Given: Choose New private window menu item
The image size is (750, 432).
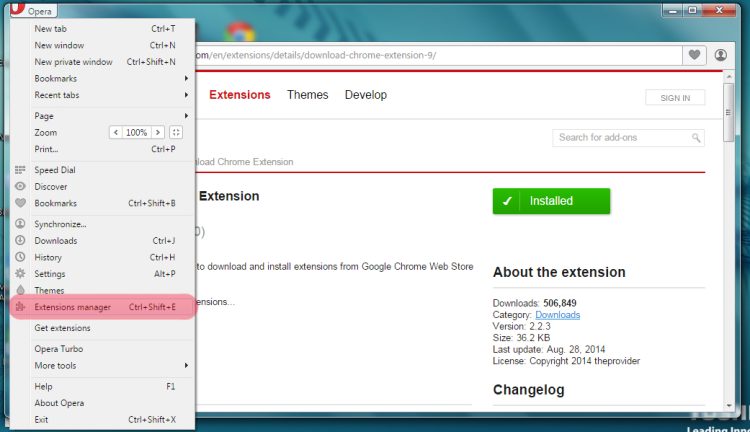Looking at the screenshot, I should tap(73, 62).
